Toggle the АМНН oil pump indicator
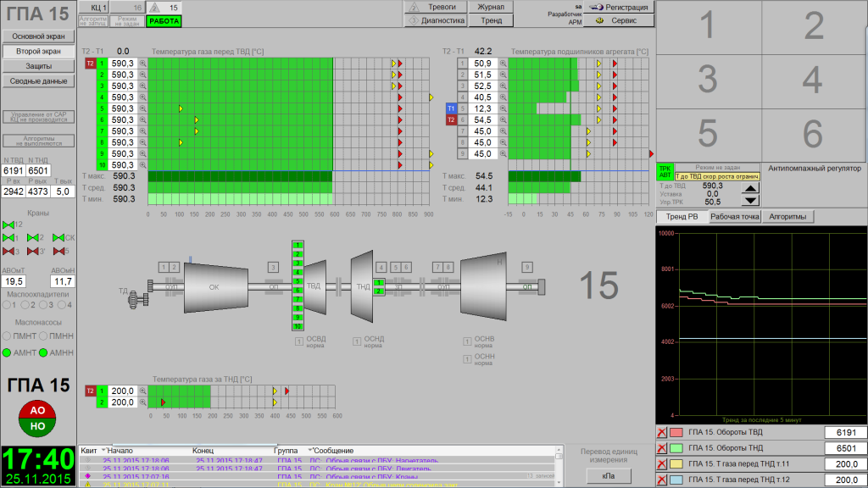Viewport: 868px width, 488px height. pyautogui.click(x=43, y=352)
